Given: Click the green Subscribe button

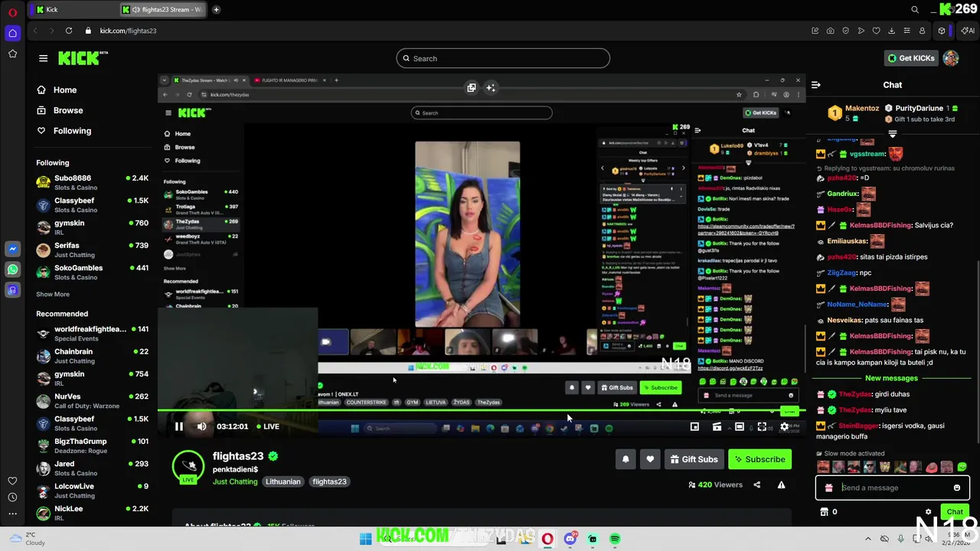Looking at the screenshot, I should 759,459.
